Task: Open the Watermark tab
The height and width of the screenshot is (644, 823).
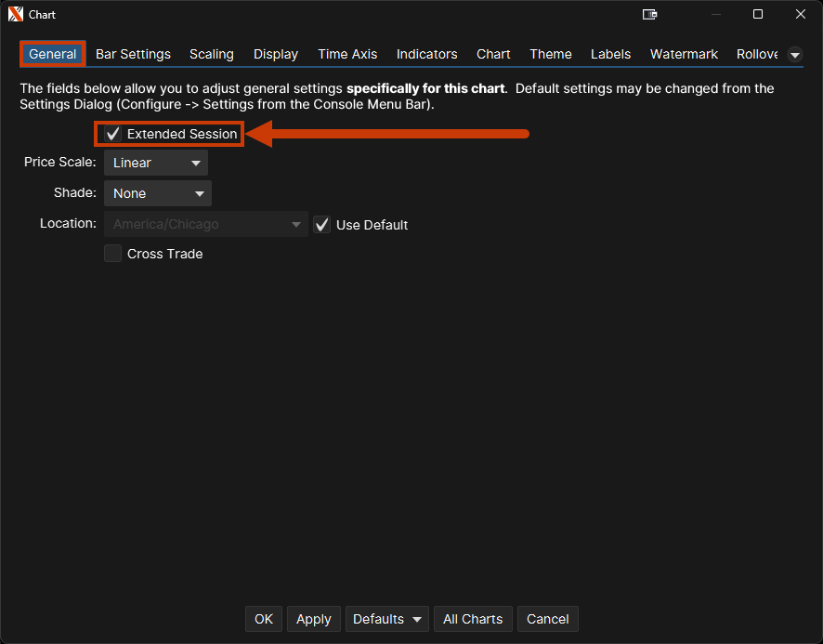Action: [x=684, y=54]
